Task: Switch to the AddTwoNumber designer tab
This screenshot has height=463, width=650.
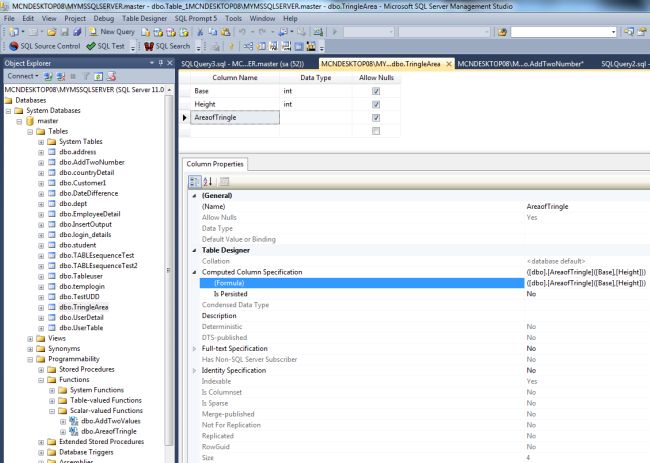Action: click(x=520, y=64)
